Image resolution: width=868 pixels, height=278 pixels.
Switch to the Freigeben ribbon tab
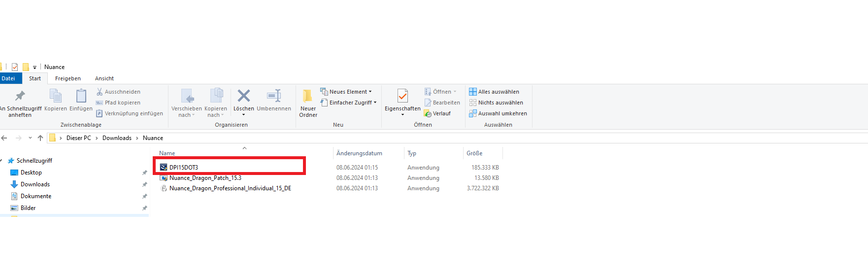click(68, 78)
